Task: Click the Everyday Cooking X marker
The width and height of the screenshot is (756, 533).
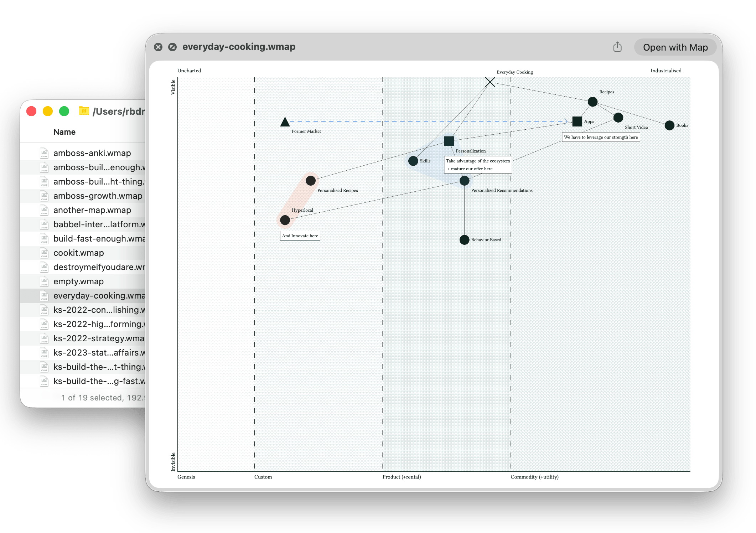Action: coord(490,82)
